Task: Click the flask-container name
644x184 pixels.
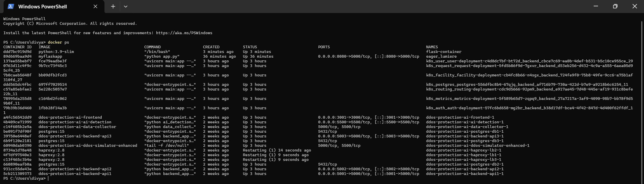Action: (444, 52)
